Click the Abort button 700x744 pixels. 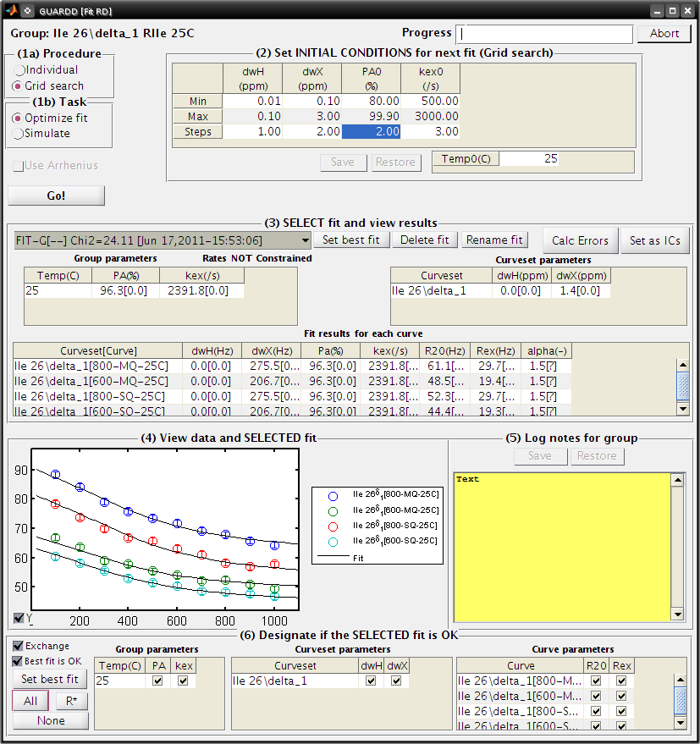pos(664,33)
